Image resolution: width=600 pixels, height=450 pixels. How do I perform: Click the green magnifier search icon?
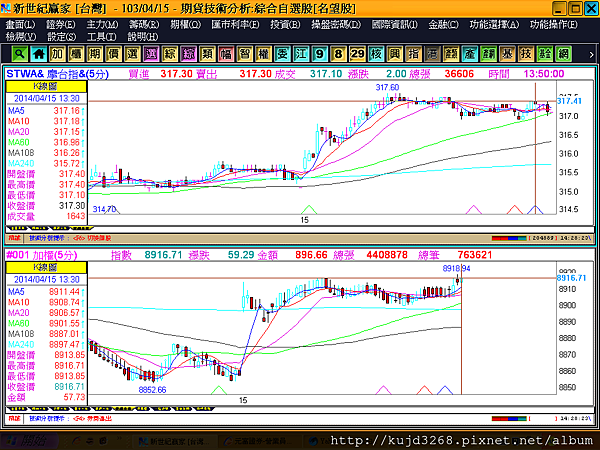coord(20,54)
